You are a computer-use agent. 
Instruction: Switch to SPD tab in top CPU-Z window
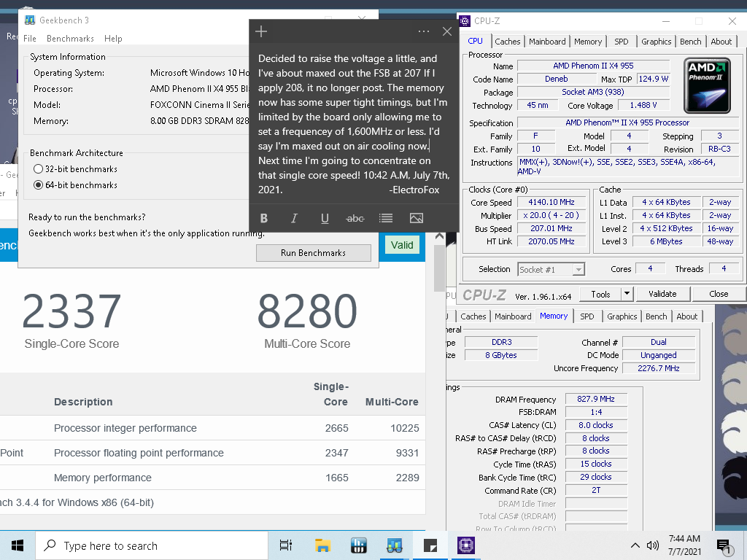point(622,42)
